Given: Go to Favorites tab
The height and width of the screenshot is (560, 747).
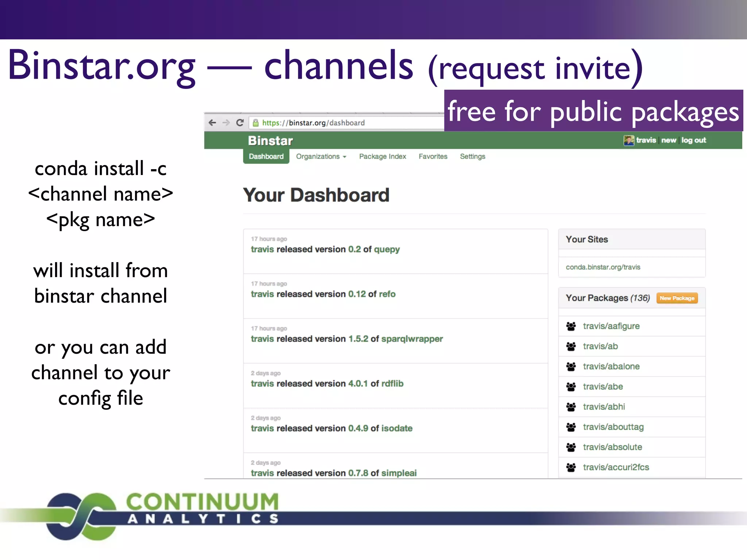Looking at the screenshot, I should 433,156.
